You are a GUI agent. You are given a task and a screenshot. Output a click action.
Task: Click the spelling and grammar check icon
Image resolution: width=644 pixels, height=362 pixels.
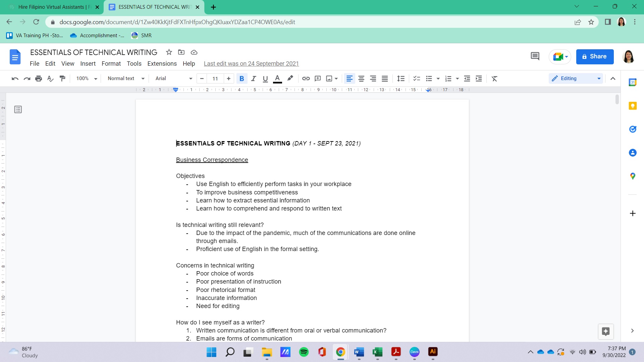(x=50, y=78)
